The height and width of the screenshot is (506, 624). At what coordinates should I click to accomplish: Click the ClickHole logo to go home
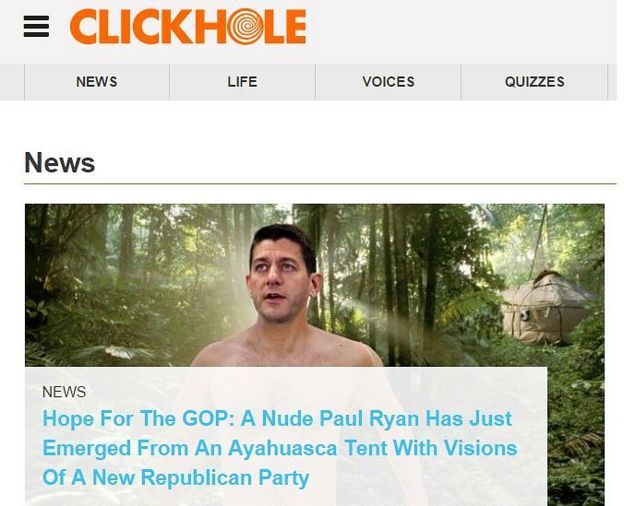pos(188,26)
